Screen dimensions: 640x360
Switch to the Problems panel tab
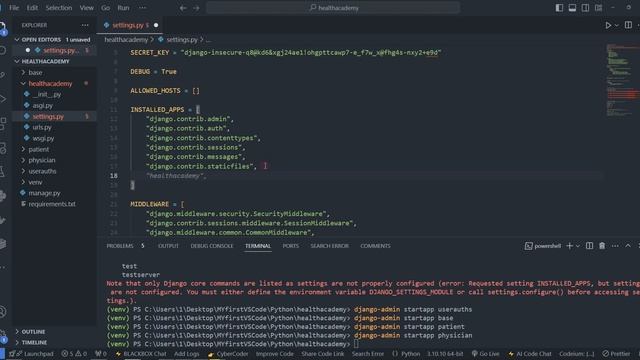(120, 246)
